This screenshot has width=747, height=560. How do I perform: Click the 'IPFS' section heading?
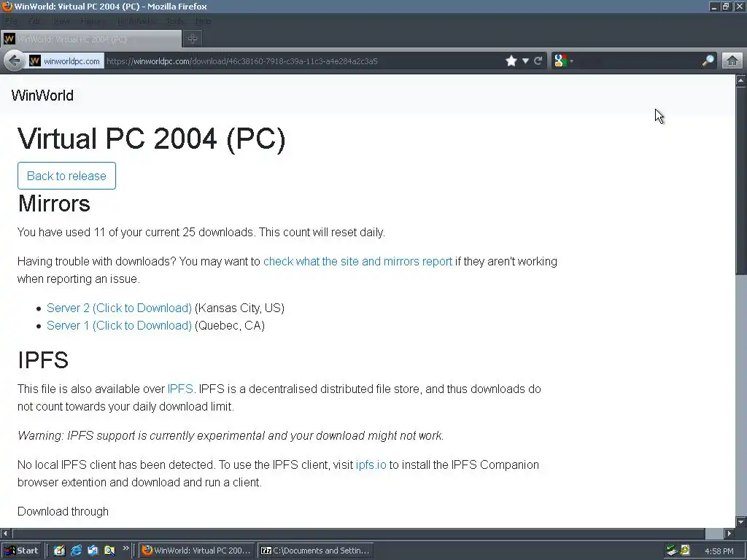click(x=43, y=360)
